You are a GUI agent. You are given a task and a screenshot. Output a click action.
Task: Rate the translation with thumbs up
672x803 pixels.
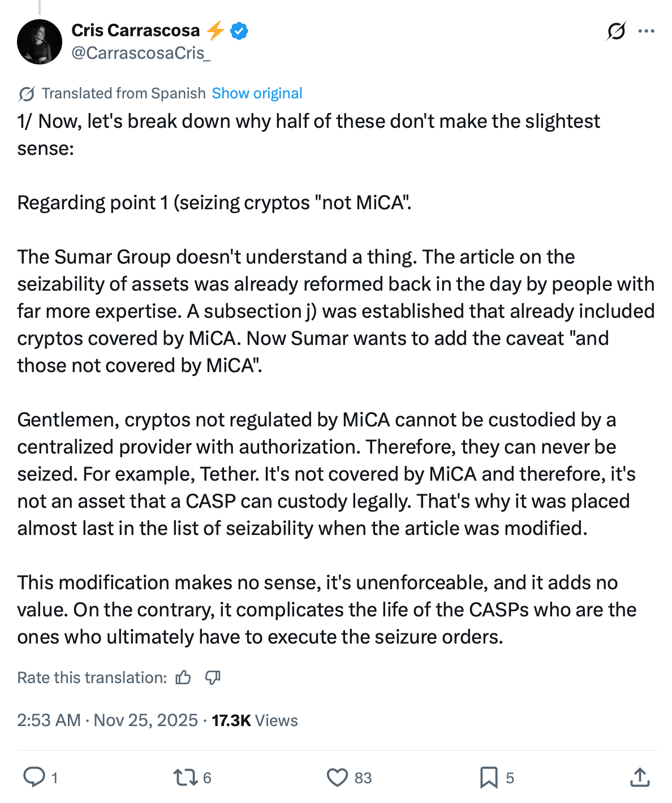tap(183, 677)
